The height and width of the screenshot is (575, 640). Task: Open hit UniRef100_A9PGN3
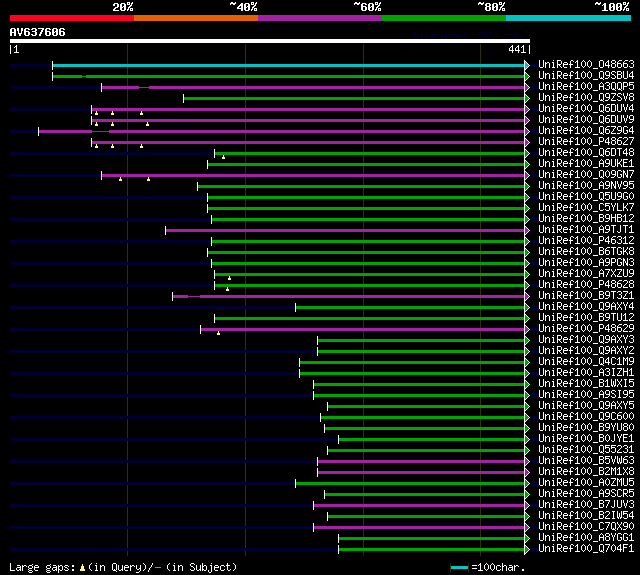pyautogui.click(x=586, y=263)
